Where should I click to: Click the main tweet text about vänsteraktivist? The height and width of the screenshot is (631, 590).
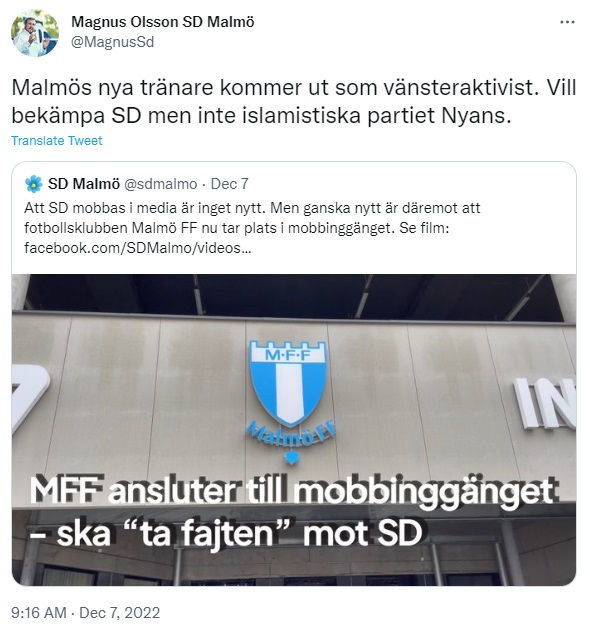pyautogui.click(x=294, y=101)
